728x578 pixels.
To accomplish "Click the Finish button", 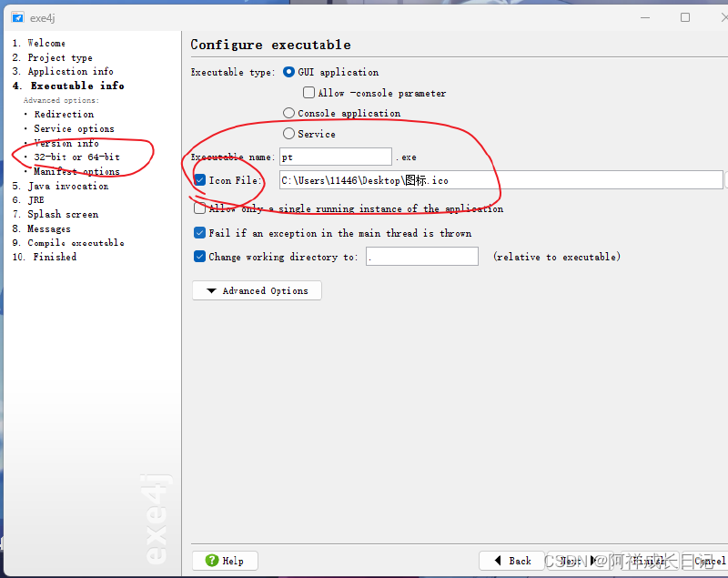I will coord(645,561).
